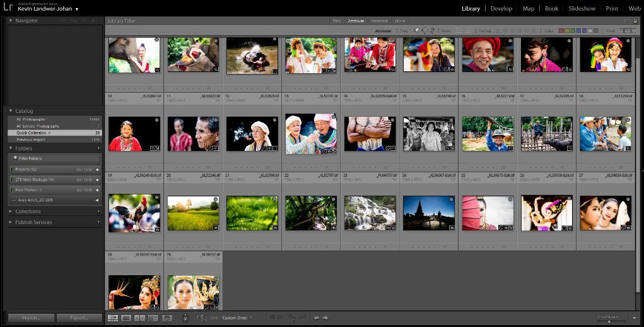Add new folder with plus icon
Screen dimensions: 644x327
pyautogui.click(x=98, y=148)
